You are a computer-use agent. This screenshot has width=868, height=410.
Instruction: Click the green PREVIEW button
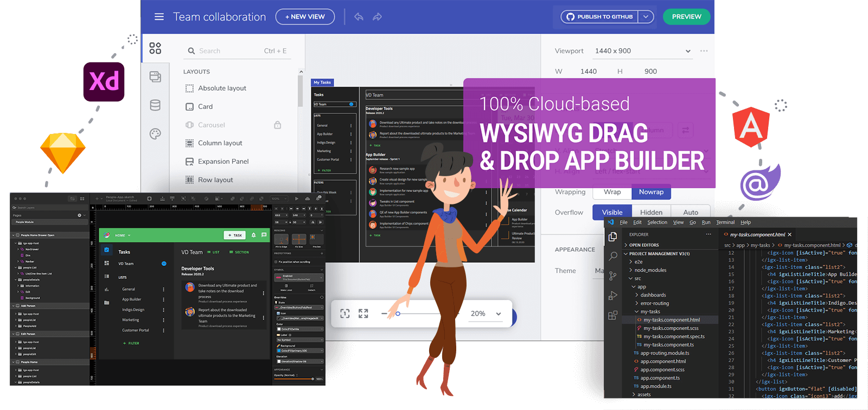(x=687, y=17)
